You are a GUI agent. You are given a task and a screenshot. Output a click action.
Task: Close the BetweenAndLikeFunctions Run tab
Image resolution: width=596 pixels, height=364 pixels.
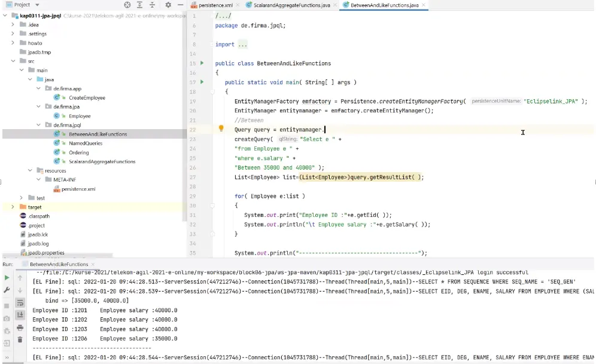coord(93,264)
